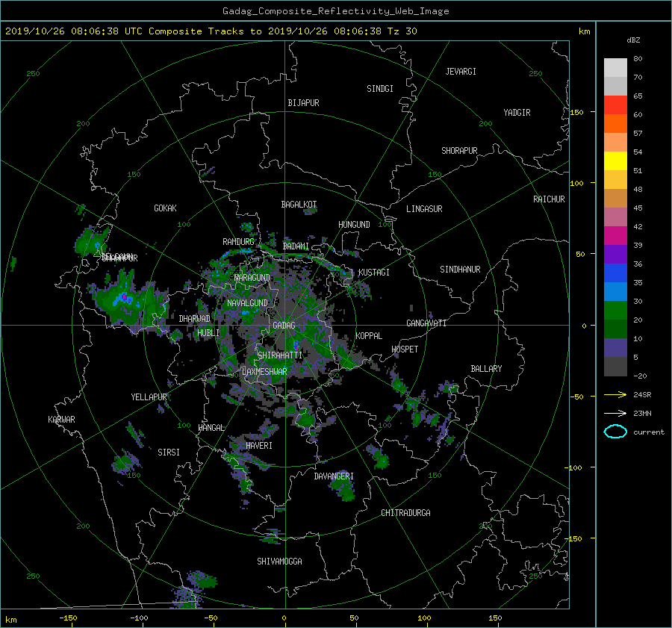Click the SHIVAMOGGA city label
The image size is (672, 628).
coord(279,562)
